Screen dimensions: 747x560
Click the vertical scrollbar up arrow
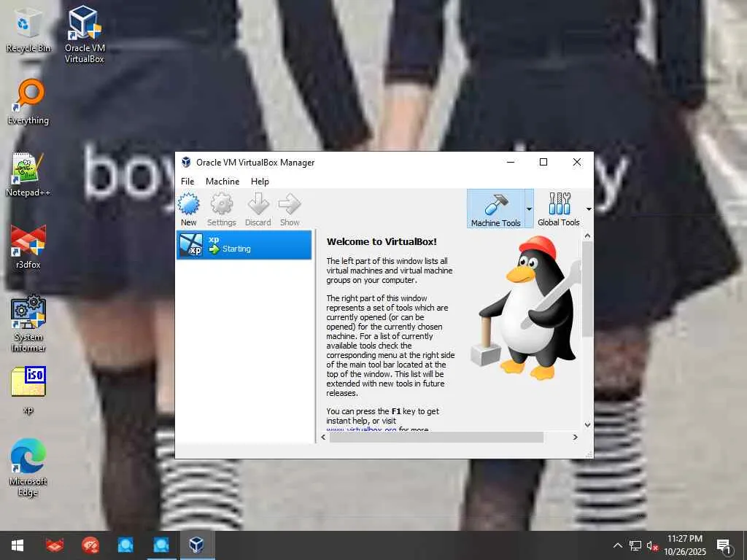587,236
